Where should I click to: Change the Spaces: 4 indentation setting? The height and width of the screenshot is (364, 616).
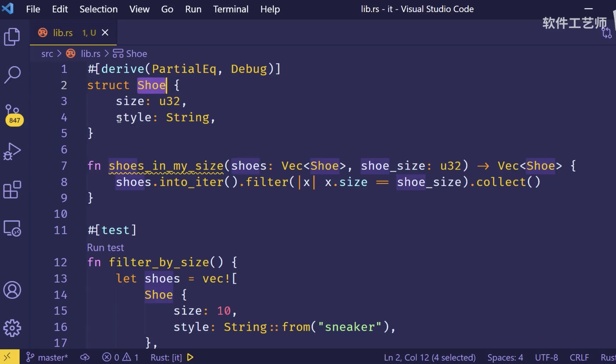505,357
